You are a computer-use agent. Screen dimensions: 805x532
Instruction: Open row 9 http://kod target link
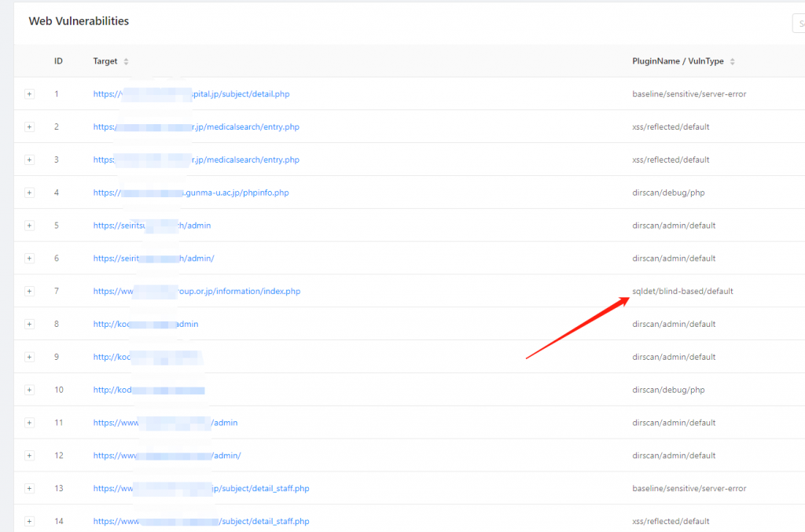pos(148,357)
